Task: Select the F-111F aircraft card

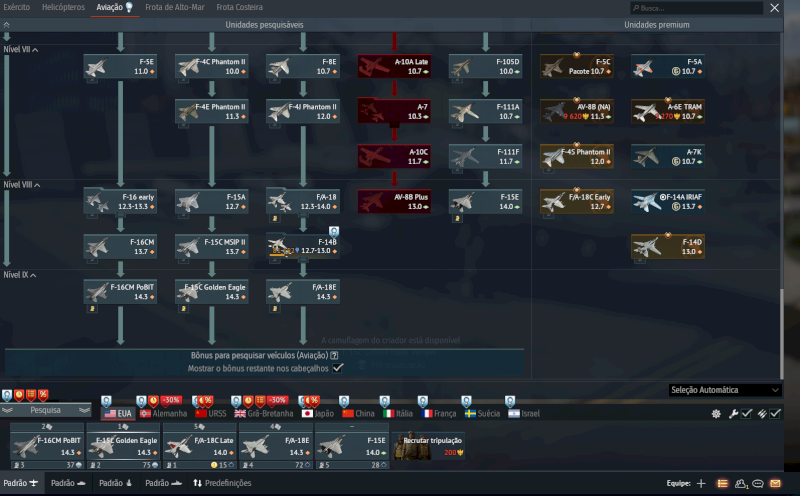Action: tap(485, 157)
